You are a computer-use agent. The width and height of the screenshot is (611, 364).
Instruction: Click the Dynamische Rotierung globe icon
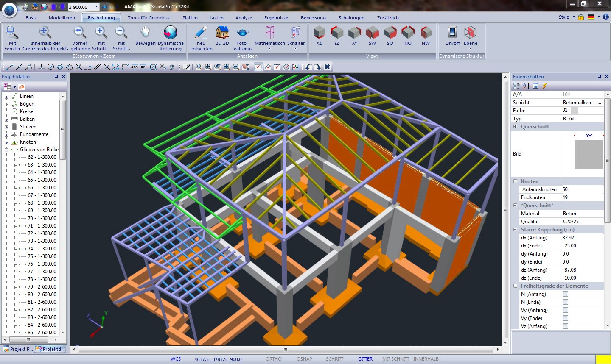(x=171, y=33)
